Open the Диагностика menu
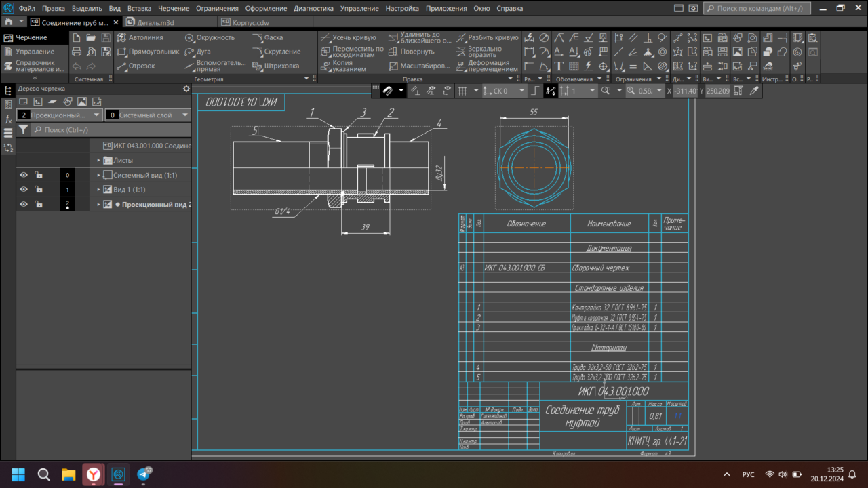The image size is (868, 488). pos(313,8)
